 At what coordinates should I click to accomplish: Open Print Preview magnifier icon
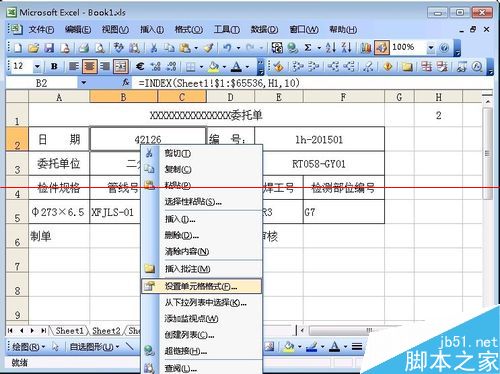coord(100,48)
